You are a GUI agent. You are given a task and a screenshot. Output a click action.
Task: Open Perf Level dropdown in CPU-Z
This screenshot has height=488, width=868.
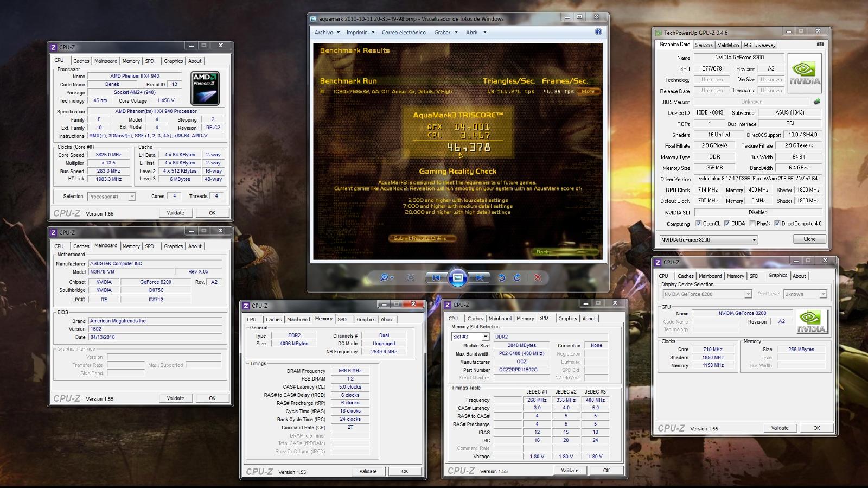click(805, 294)
